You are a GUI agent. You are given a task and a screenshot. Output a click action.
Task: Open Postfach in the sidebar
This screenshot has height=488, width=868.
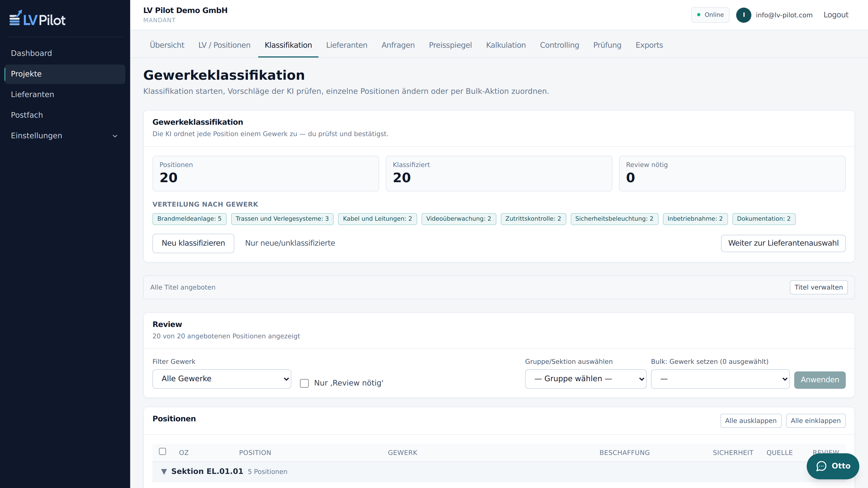tap(65, 115)
